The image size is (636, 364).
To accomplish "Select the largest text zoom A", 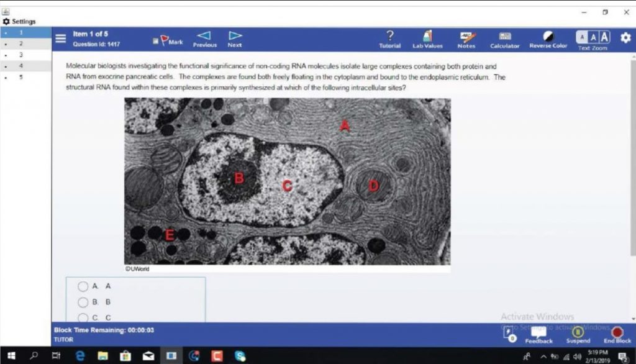I will (x=604, y=37).
